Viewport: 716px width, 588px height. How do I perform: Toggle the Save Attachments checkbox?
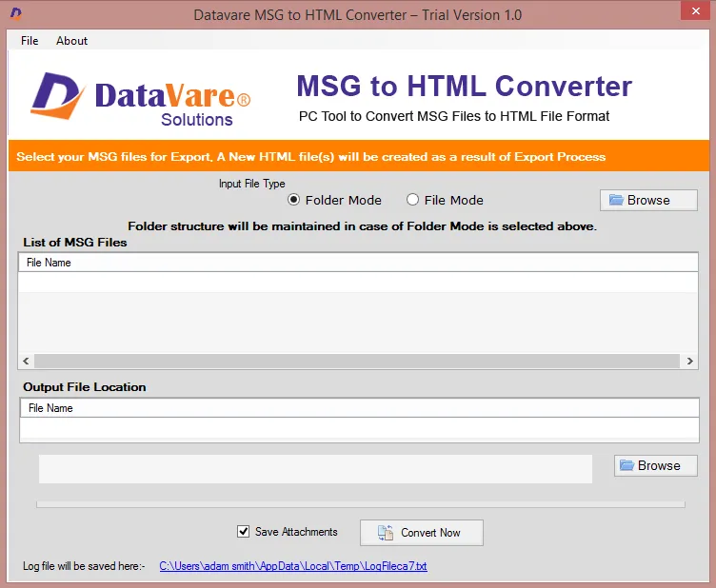[244, 532]
